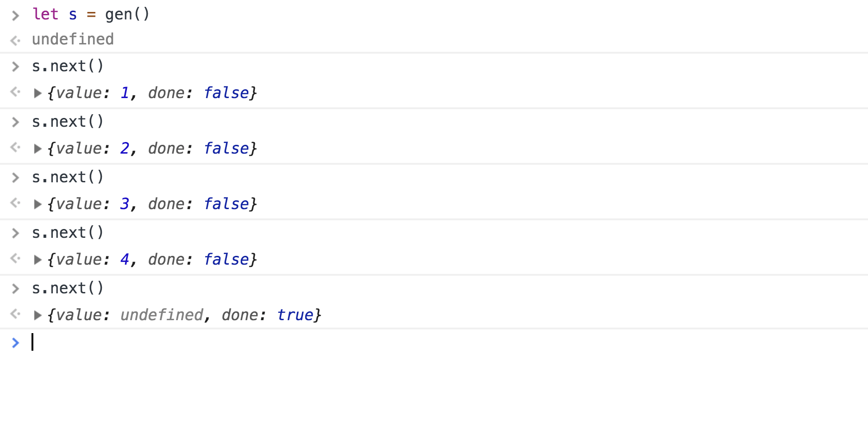Click the number 4 in fourth result
This screenshot has height=434, width=868.
point(125,260)
